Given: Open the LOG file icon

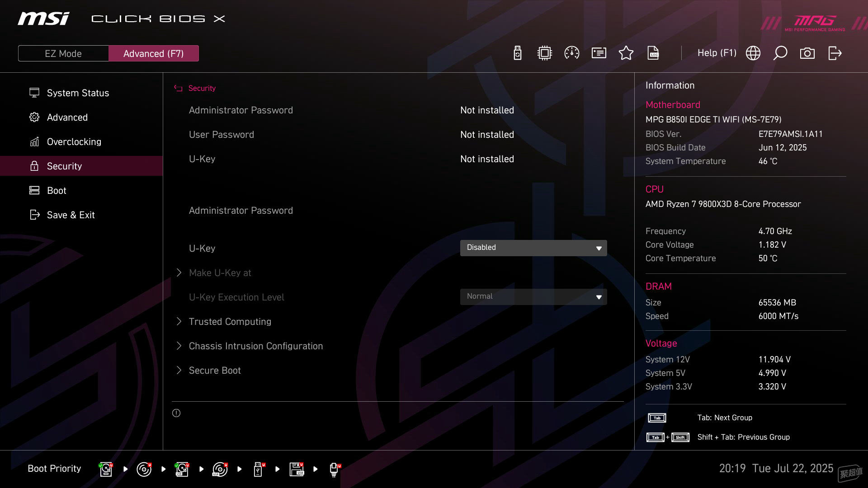Looking at the screenshot, I should (653, 53).
